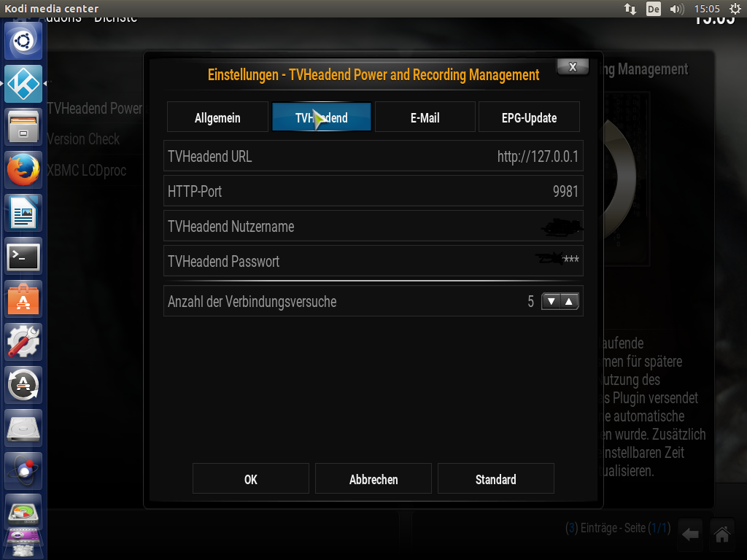This screenshot has width=747, height=560.
Task: Edit the TVHeadend URL field
Action: click(x=373, y=156)
